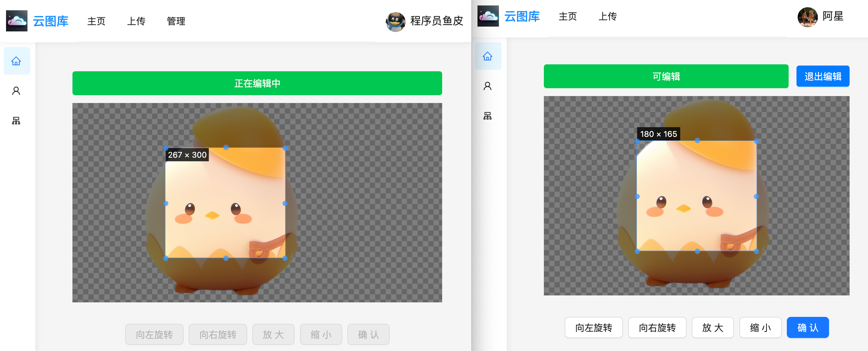Screen dimensions: 868x351
Task: Click user icon in right window sidebar
Action: click(x=487, y=86)
